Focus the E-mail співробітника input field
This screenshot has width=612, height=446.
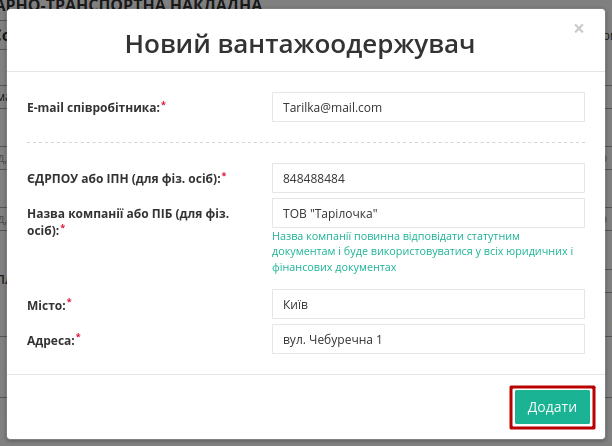tap(428, 107)
